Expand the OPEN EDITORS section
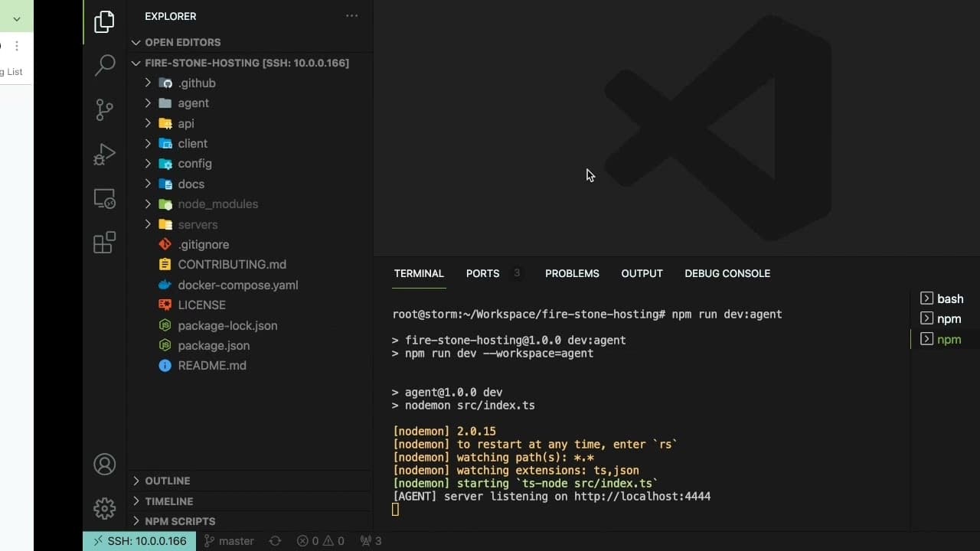 pyautogui.click(x=182, y=43)
